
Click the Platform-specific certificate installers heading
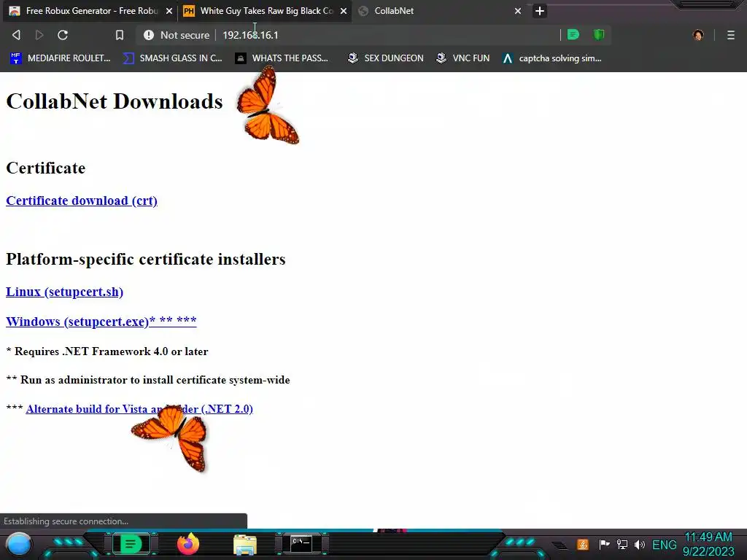[146, 259]
